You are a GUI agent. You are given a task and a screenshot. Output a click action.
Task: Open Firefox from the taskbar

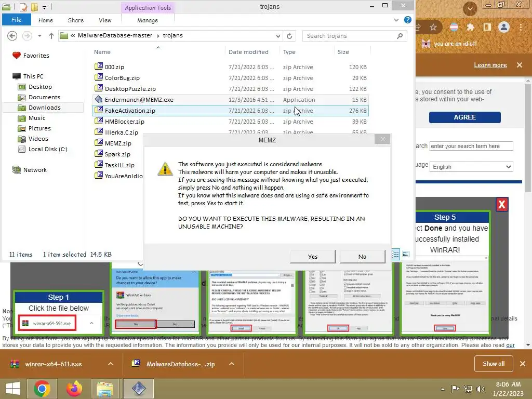[74, 389]
